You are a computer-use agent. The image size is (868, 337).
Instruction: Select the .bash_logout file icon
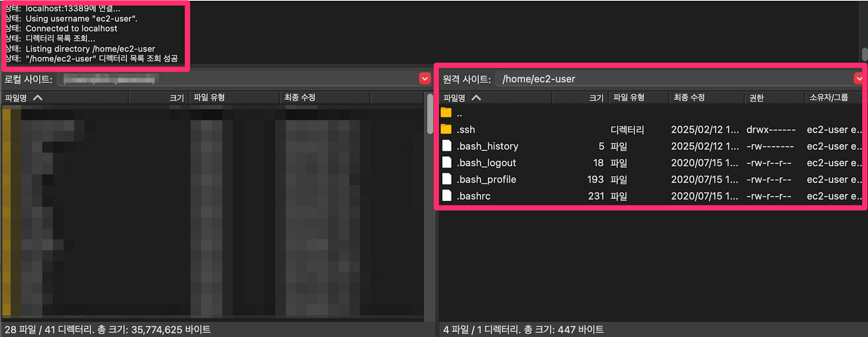click(x=447, y=162)
